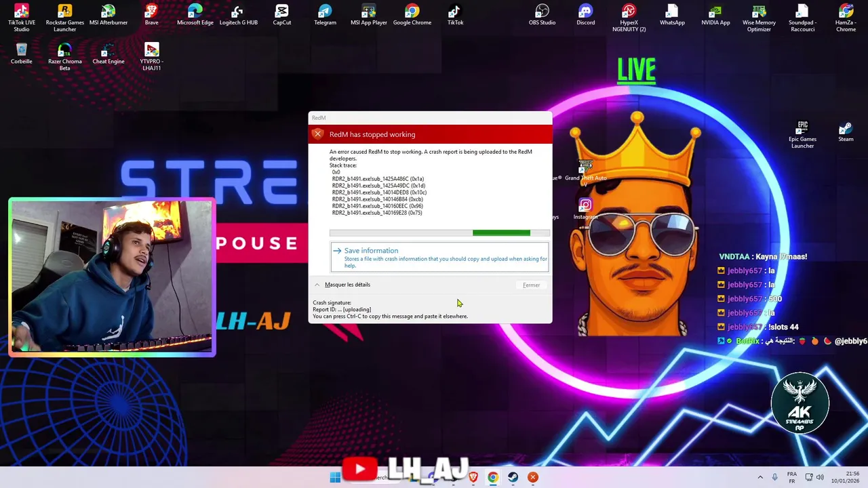868x488 pixels.
Task: Open MSI App Player desktop icon
Action: (369, 15)
